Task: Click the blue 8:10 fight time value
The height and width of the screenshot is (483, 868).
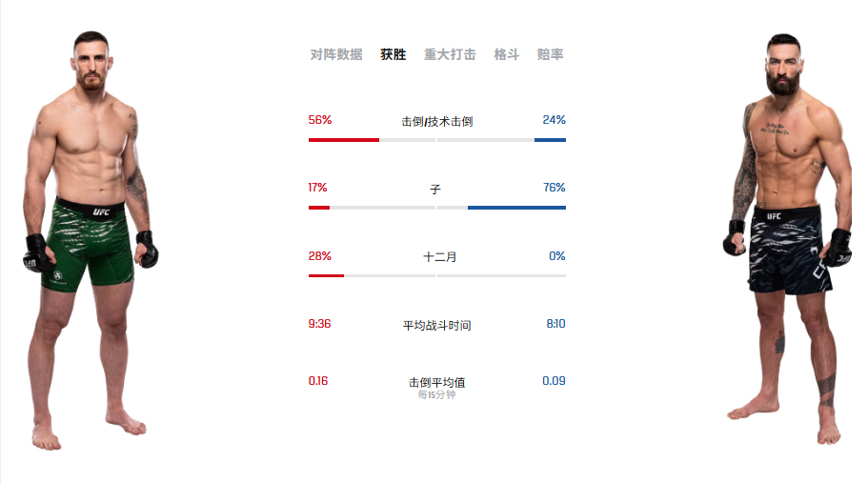Action: 555,324
